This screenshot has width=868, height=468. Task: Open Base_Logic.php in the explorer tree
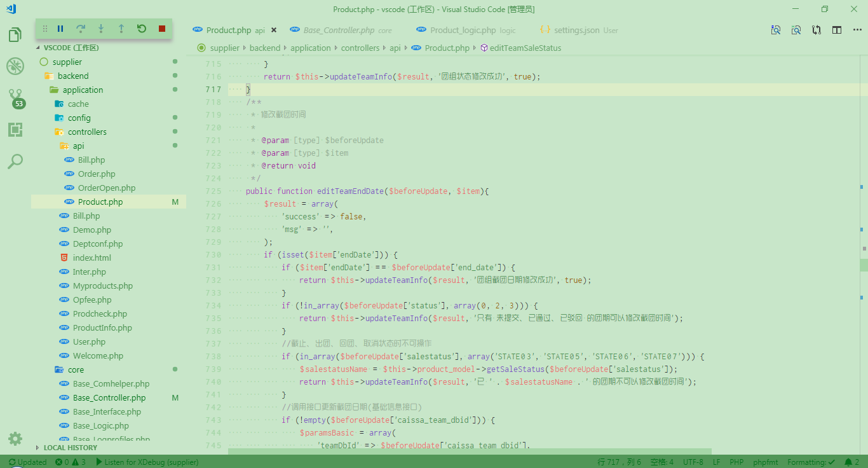[x=100, y=425]
